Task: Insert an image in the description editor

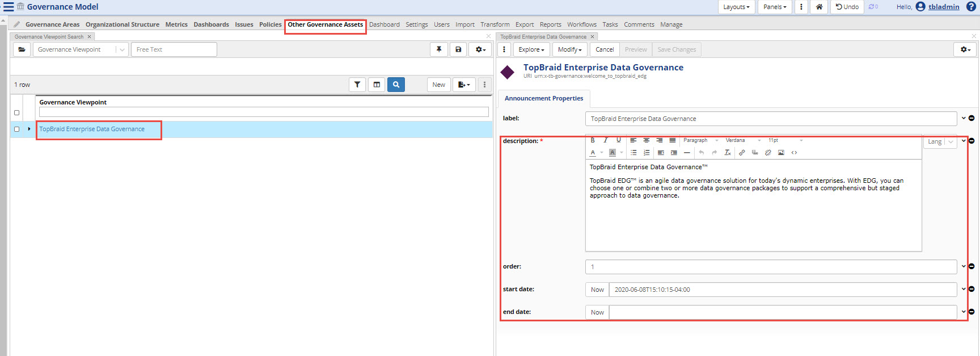Action: tap(781, 153)
